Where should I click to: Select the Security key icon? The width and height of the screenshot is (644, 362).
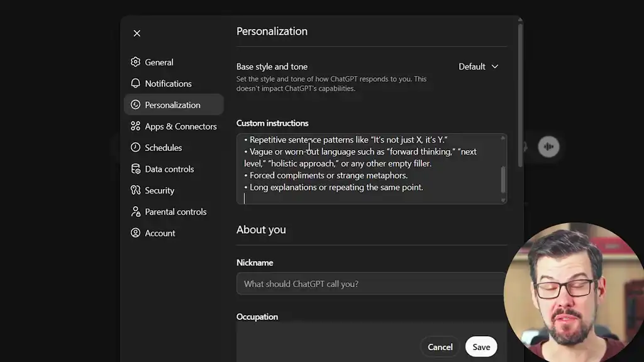135,190
